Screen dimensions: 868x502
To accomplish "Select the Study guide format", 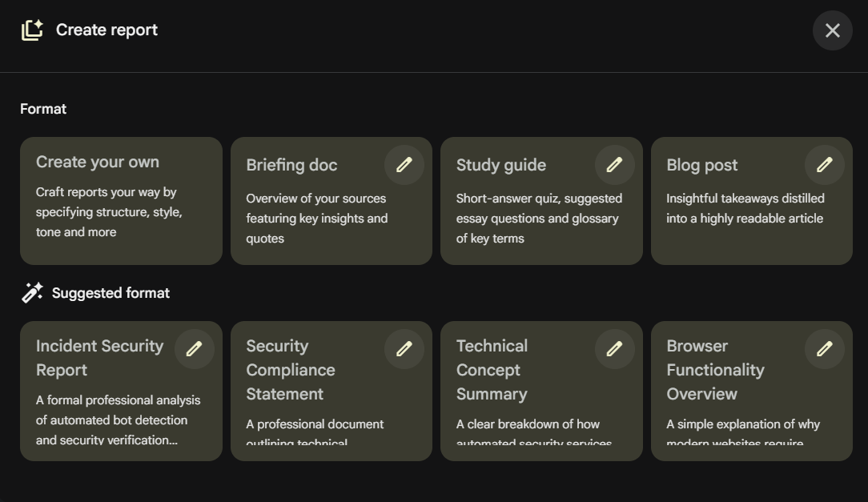I will [x=541, y=201].
